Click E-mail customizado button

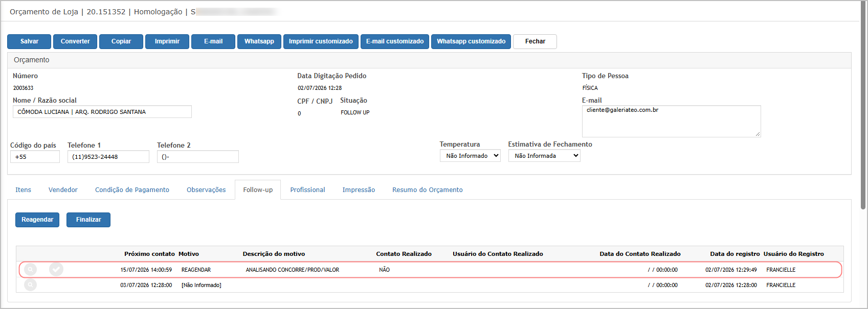[395, 41]
